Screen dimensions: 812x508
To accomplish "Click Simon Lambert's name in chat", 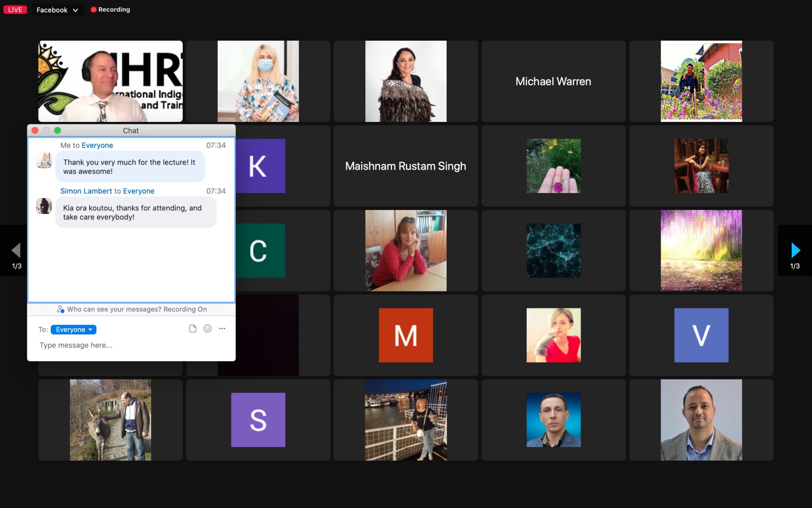I will (x=86, y=191).
